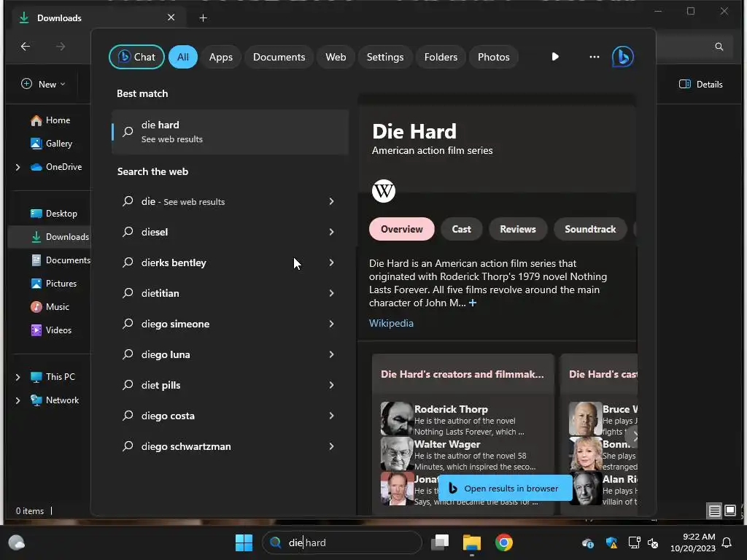Select Pictures in navigation pane
This screenshot has width=747, height=560.
(x=53, y=284)
